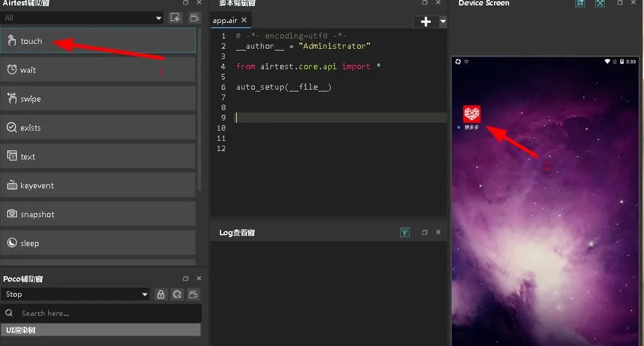Click the __author__ code line

(x=303, y=46)
